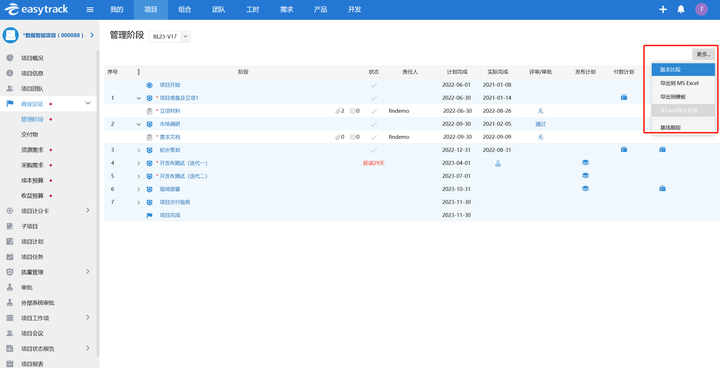The image size is (720, 368).
Task: Open the 需求文档 deliverable link
Action: click(170, 137)
